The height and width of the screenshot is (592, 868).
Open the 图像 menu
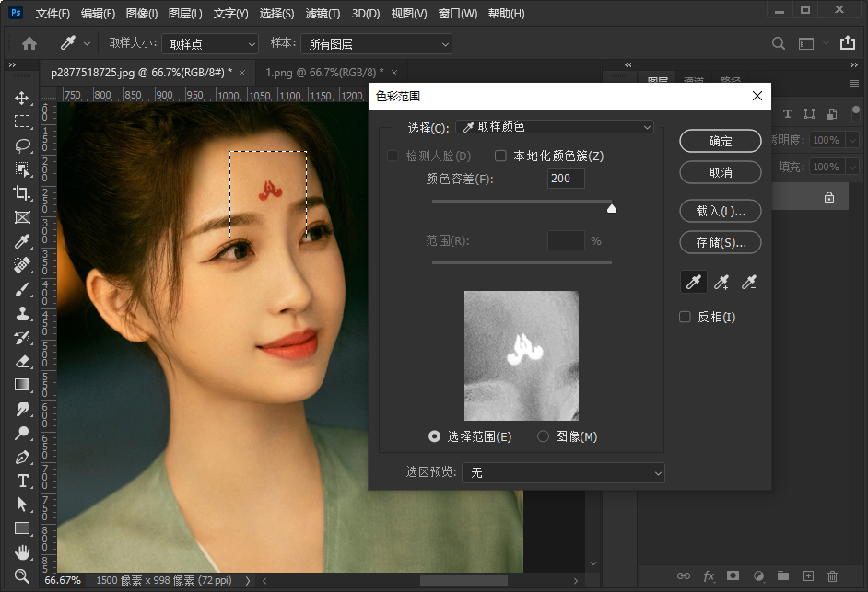[142, 13]
